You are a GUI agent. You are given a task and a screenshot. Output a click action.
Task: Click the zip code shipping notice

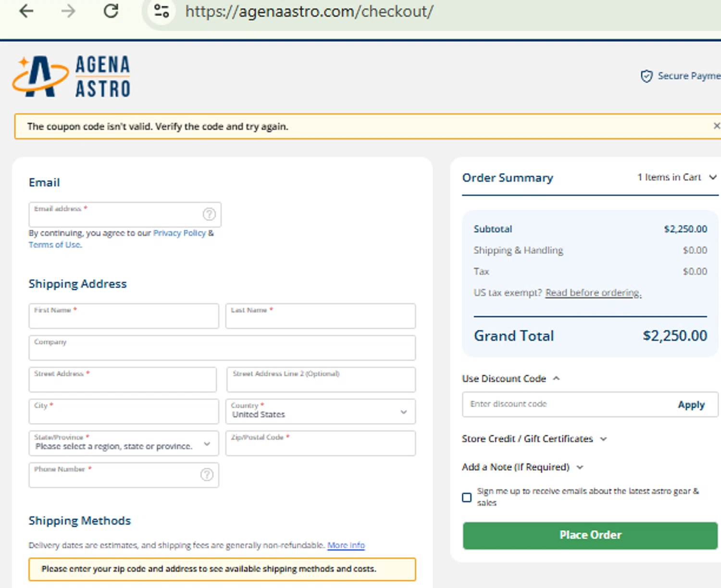222,569
